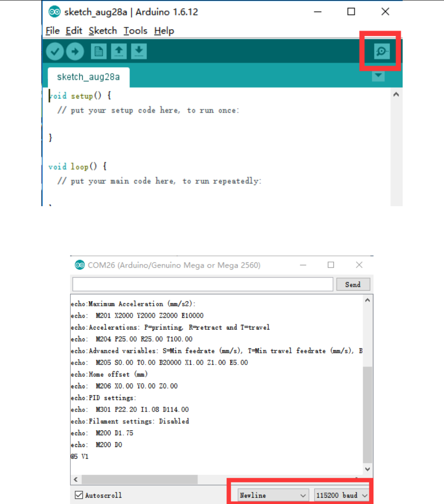
Task: Click the editor scrollbar up arrow
Action: coord(396,95)
